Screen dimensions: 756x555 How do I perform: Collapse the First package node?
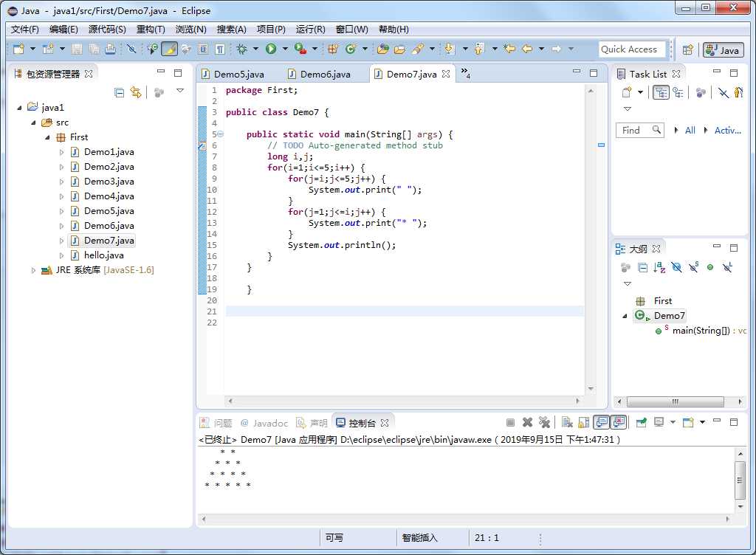click(48, 138)
